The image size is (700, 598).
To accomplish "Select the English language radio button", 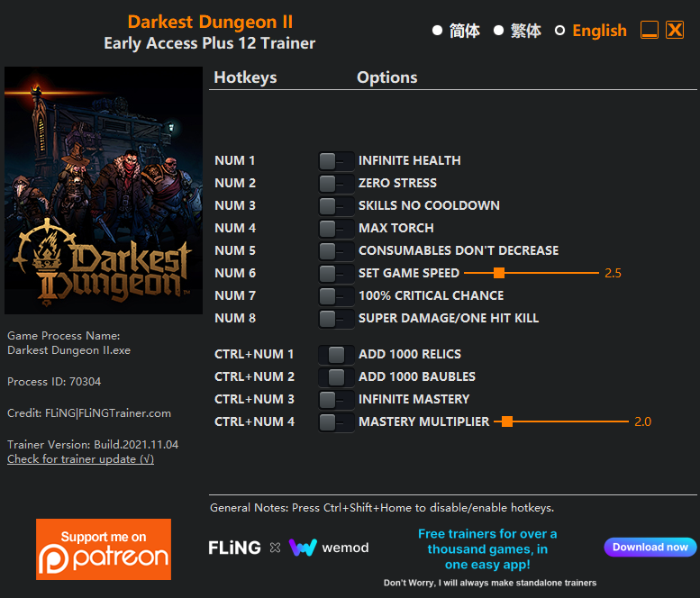I will coord(559,31).
